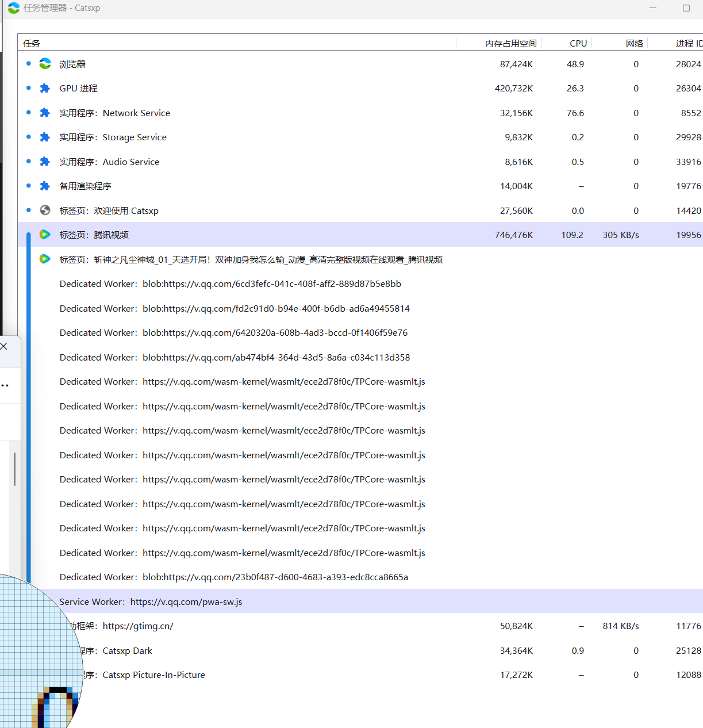
Task: Click the puzzle icon next to Storage Service
Action: [45, 137]
